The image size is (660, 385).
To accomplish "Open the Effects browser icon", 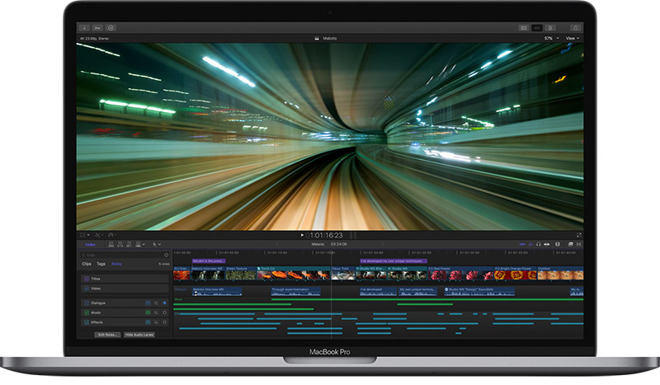I will point(570,244).
